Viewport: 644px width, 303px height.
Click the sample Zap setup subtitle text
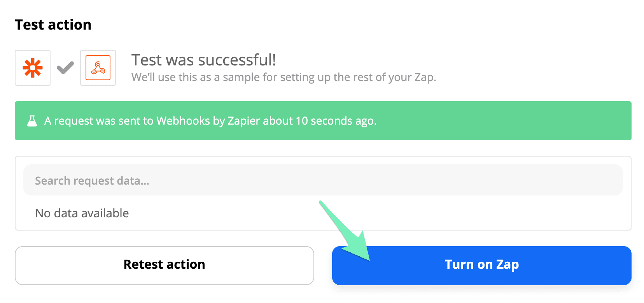[x=283, y=77]
